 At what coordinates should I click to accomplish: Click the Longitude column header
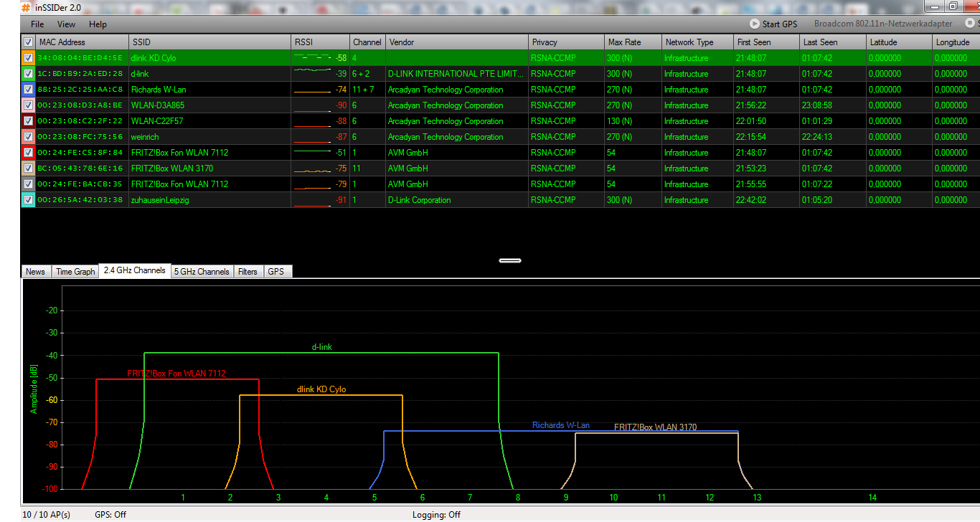tap(956, 42)
